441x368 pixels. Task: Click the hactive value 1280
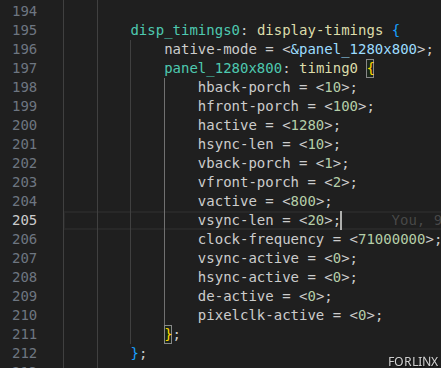(307, 125)
